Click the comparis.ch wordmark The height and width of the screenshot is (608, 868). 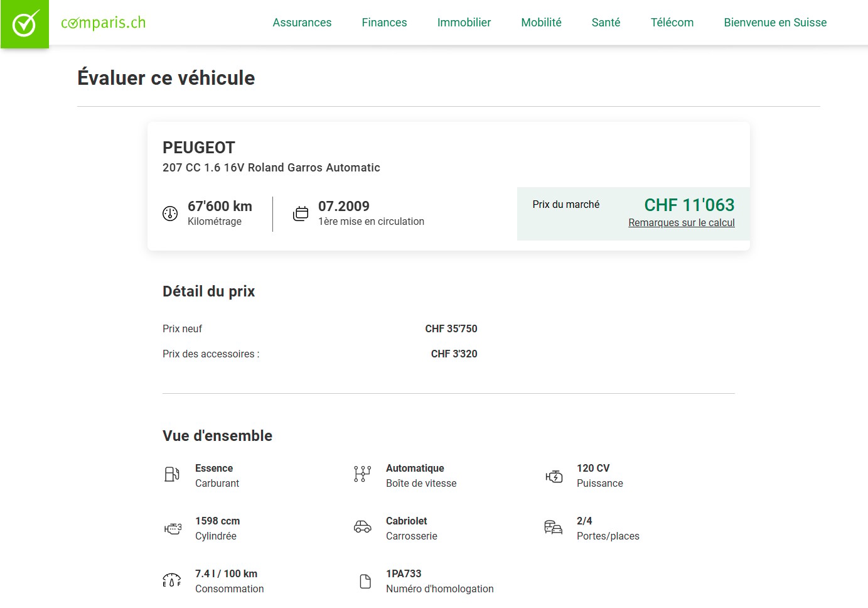103,23
